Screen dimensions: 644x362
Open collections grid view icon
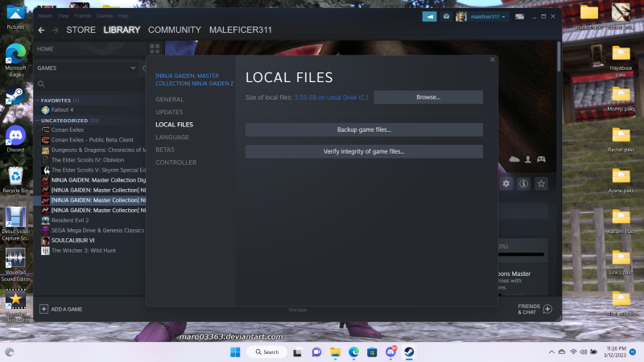click(x=155, y=49)
